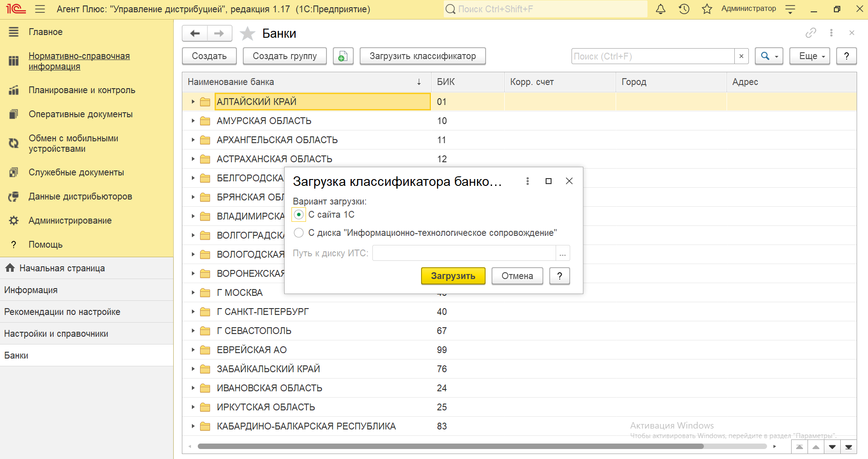
Task: Jump to list end arrow
Action: [x=848, y=447]
